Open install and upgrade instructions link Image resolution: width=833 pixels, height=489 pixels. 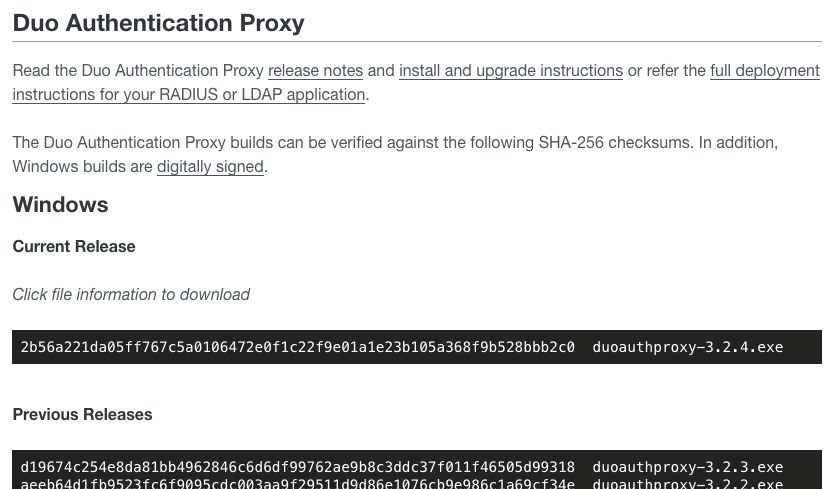(x=510, y=71)
